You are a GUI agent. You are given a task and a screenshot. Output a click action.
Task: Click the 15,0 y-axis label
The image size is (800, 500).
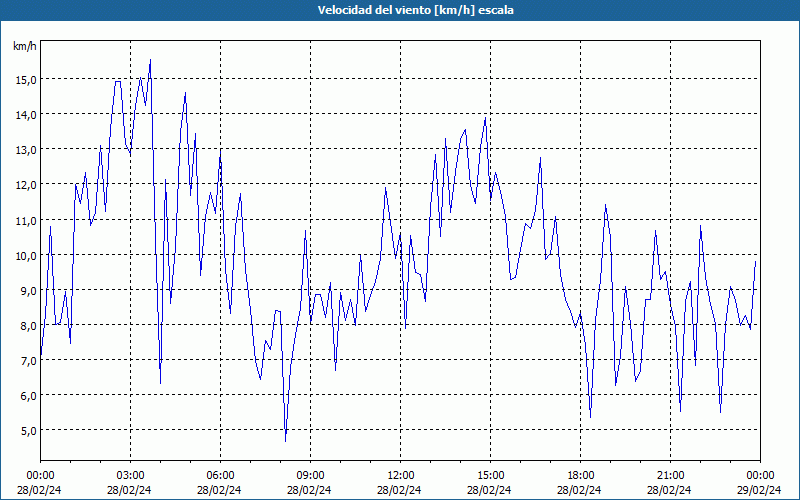point(26,80)
